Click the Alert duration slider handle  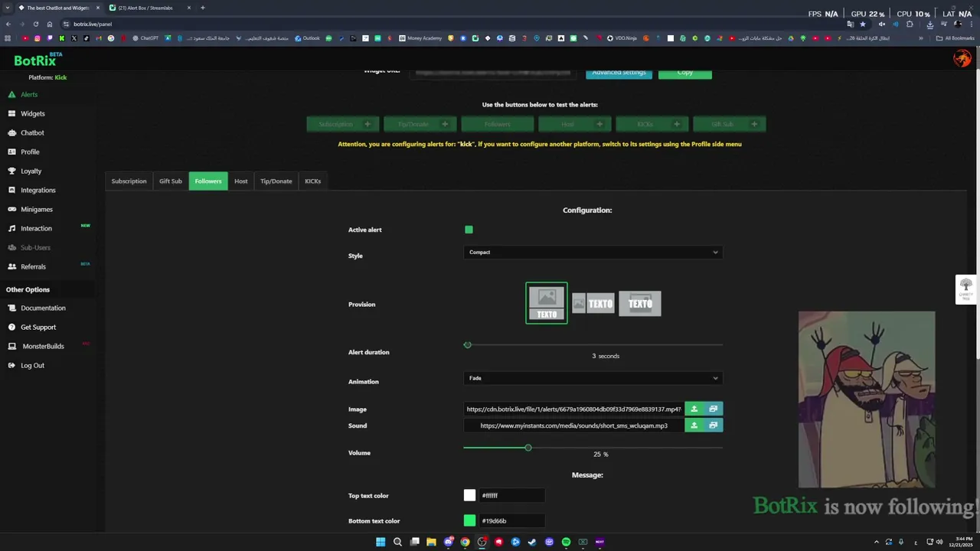point(468,344)
